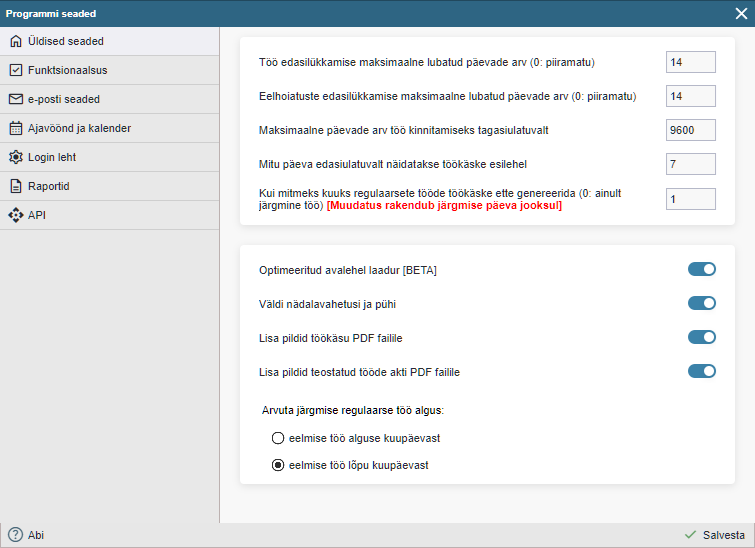Click the API arrows icon

pos(16,215)
